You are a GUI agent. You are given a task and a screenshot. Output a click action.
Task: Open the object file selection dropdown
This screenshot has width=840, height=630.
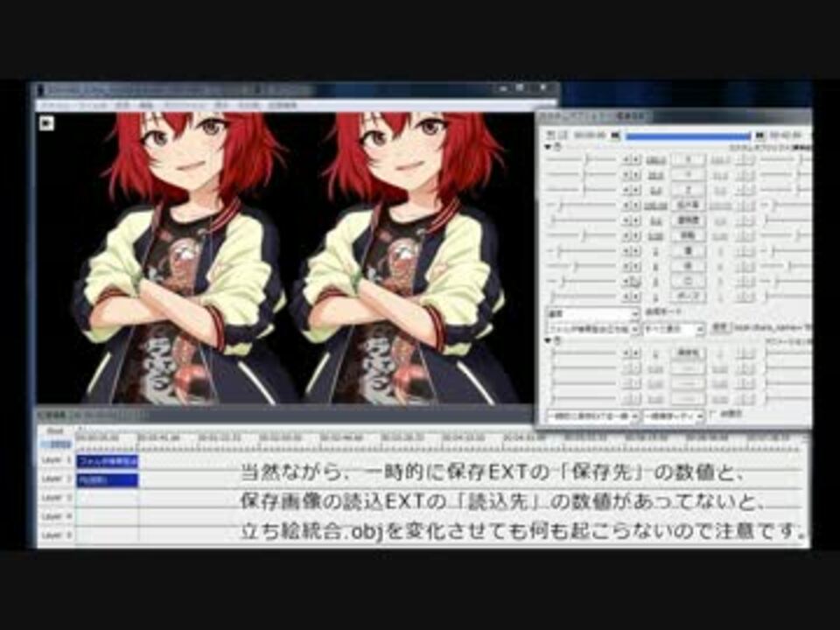[x=592, y=328]
